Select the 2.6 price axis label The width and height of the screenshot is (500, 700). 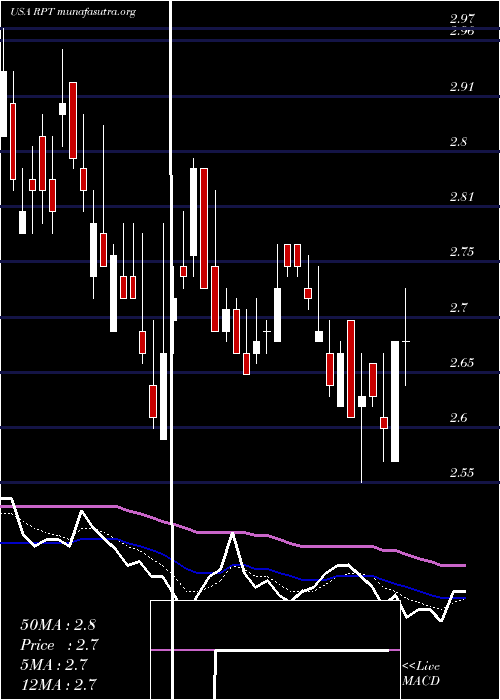458,418
